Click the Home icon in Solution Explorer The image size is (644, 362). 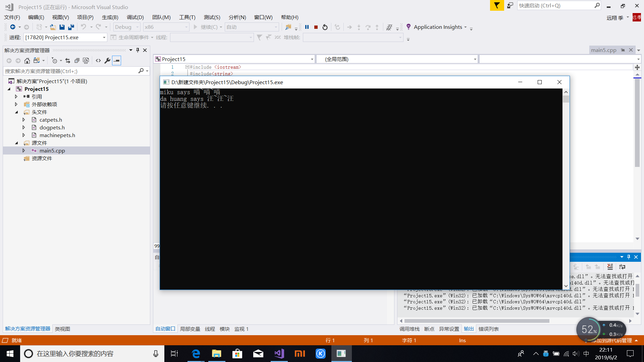[x=27, y=61]
